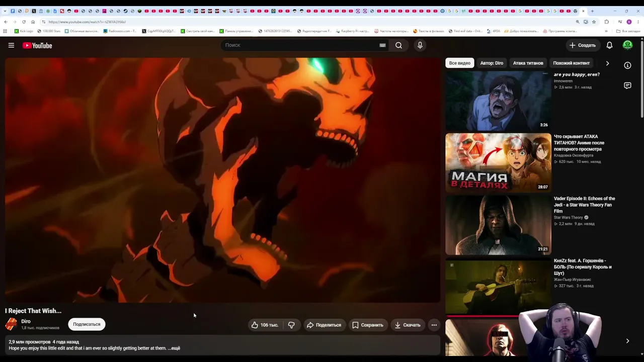Open the comments panel icon
Image resolution: width=644 pixels, height=362 pixels.
[x=627, y=85]
